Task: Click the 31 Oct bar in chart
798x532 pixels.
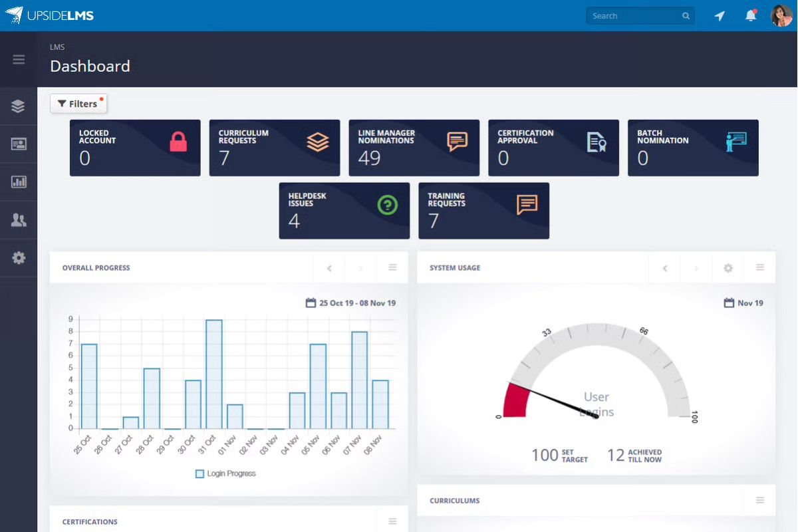Action: coord(214,374)
